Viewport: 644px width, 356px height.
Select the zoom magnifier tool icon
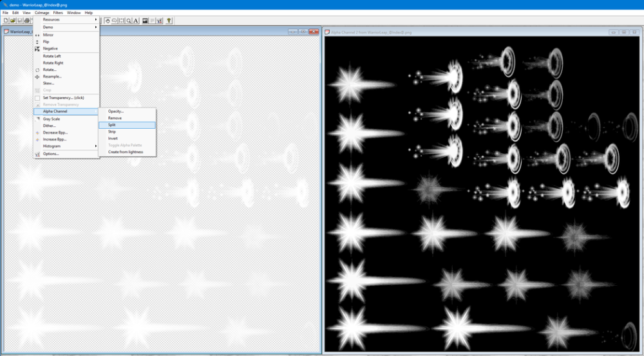click(129, 21)
